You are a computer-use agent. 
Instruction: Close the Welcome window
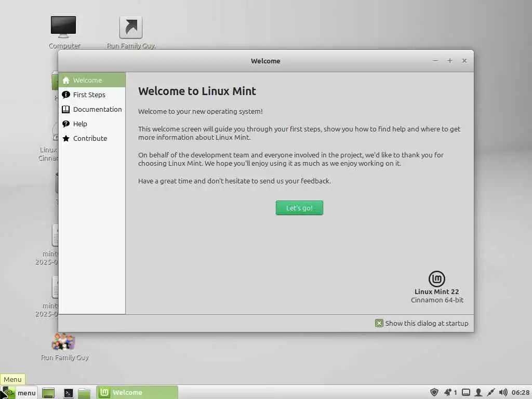tap(464, 61)
